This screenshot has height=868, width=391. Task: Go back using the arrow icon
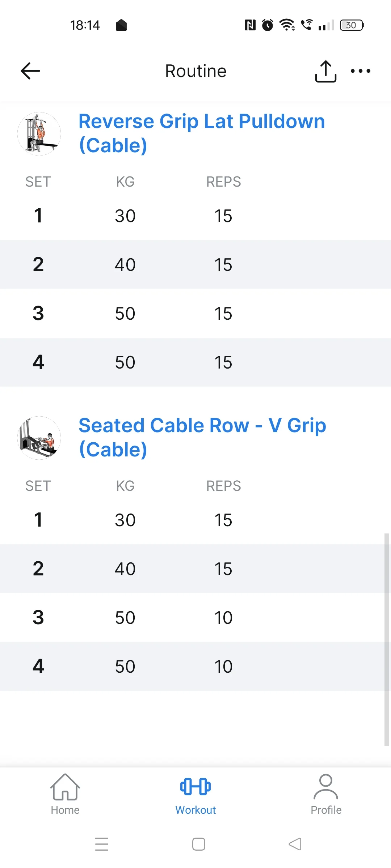pyautogui.click(x=30, y=71)
